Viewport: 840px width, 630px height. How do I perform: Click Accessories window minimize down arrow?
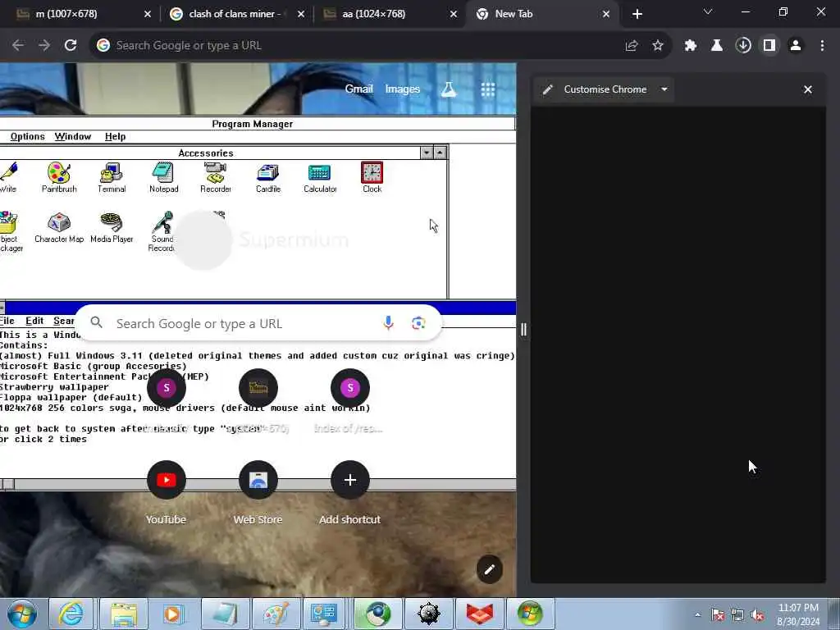point(427,153)
